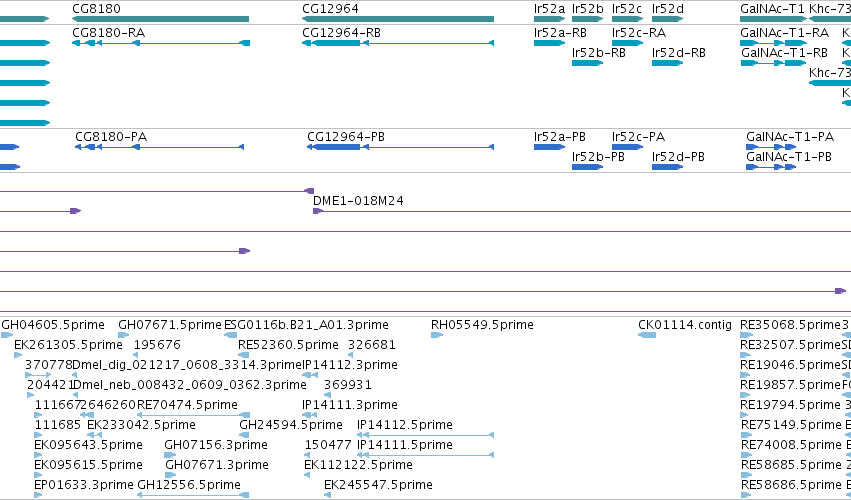Open the Ir52d gene label
This screenshot has height=500, width=851.
[x=668, y=9]
